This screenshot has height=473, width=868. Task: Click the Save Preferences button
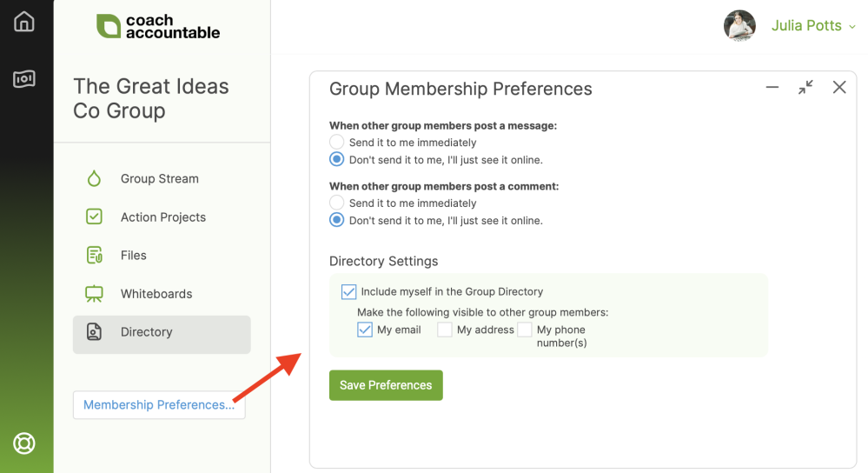tap(386, 385)
